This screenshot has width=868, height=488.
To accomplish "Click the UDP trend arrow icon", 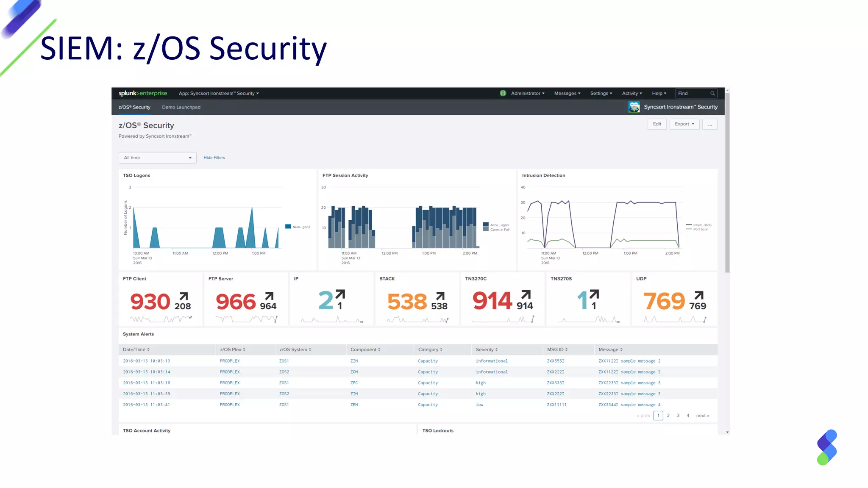I will (x=699, y=295).
